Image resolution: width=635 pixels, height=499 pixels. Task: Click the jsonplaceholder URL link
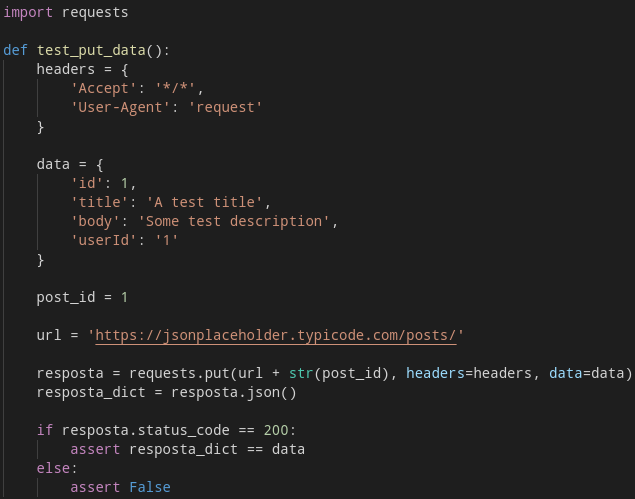[x=276, y=336]
